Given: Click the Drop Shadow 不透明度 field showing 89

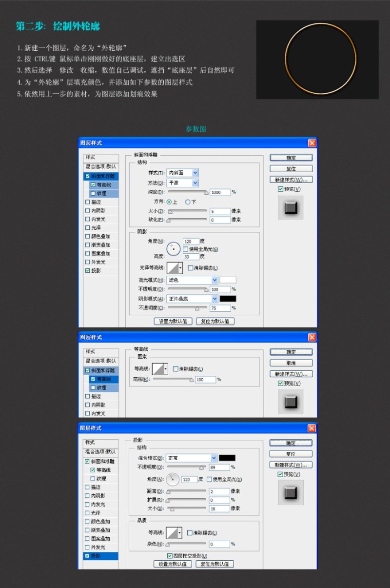Looking at the screenshot, I should point(219,467).
